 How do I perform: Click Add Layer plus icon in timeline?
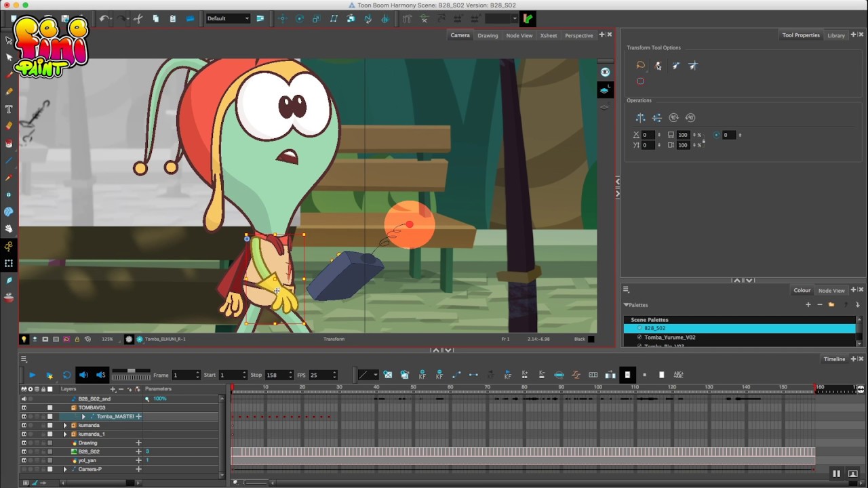[x=113, y=389]
